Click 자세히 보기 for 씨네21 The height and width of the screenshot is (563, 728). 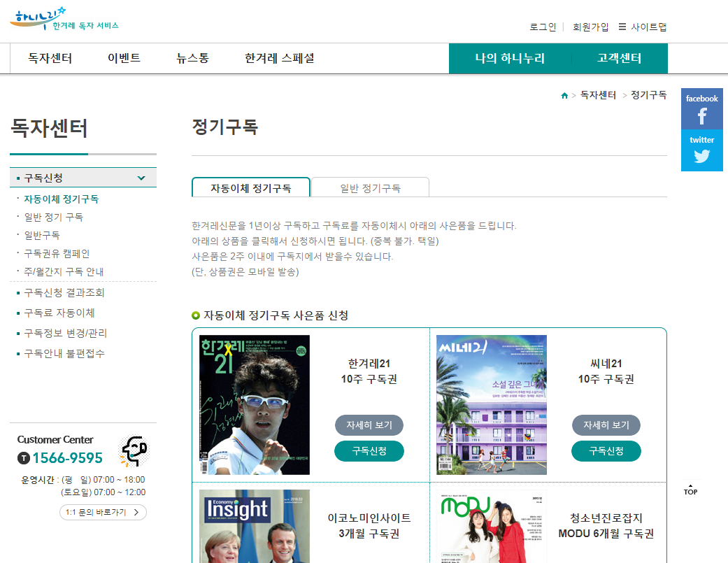pyautogui.click(x=606, y=425)
